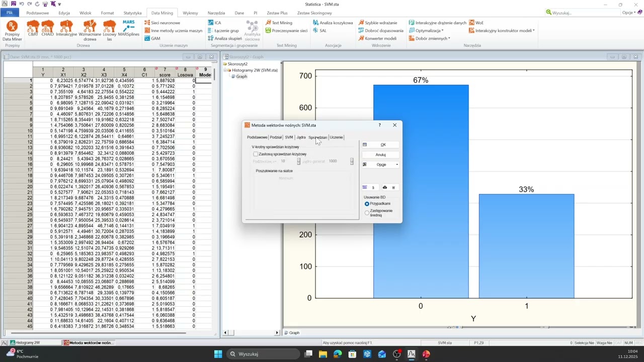Open WoE tool
This screenshot has height=362, width=644.
point(476,23)
